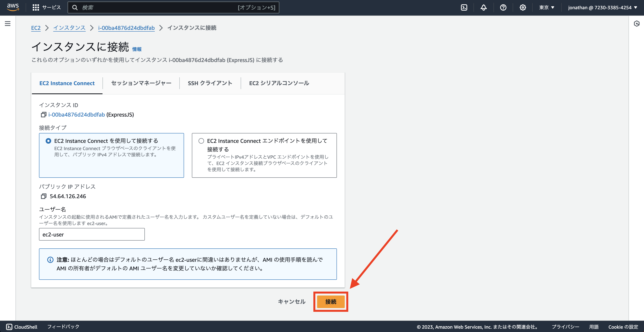Open the サービス application grid
The image size is (644, 332).
click(x=36, y=7)
